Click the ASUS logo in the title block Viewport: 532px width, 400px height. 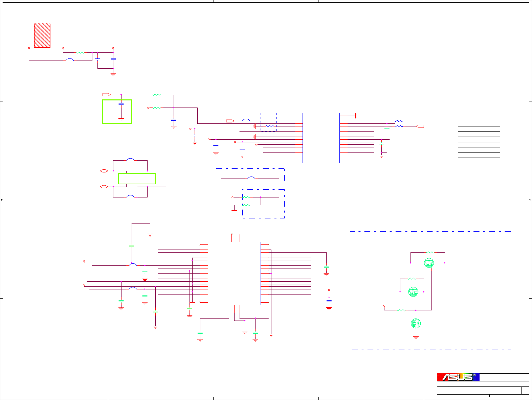pyautogui.click(x=458, y=377)
